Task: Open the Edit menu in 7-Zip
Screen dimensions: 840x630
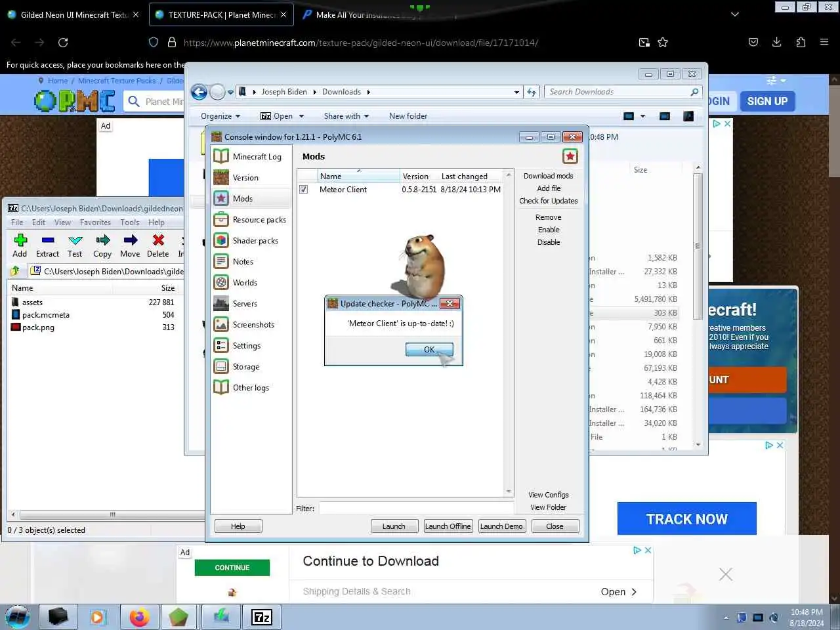Action: click(39, 222)
